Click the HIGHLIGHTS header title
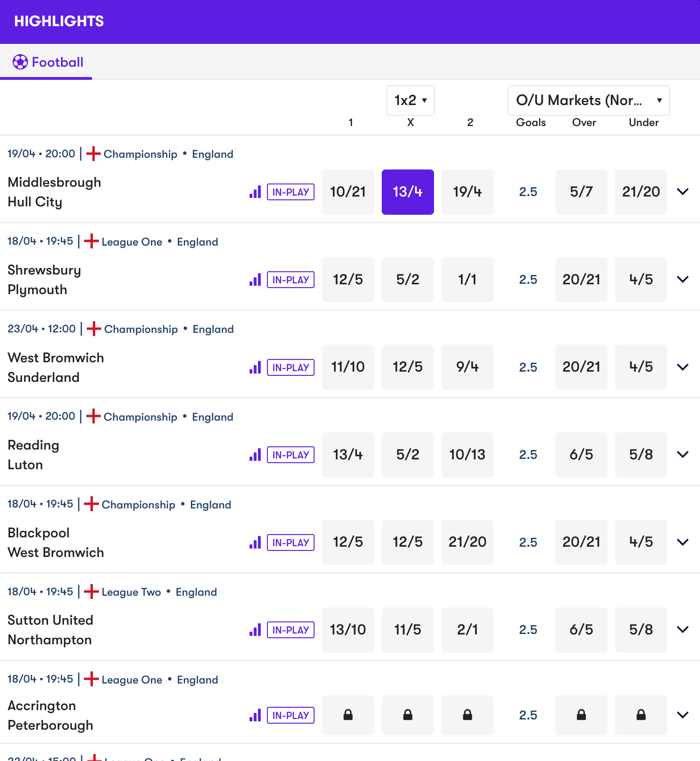Viewport: 700px width, 761px height. [x=59, y=21]
